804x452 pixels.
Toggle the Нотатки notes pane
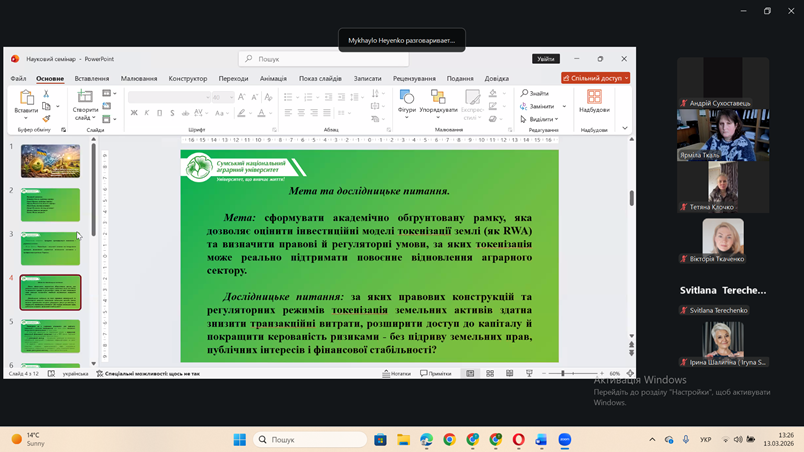coord(397,374)
